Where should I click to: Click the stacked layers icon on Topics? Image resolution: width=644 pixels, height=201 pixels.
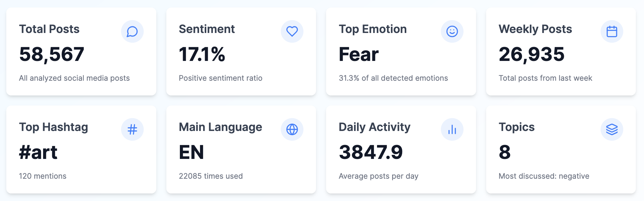point(612,129)
